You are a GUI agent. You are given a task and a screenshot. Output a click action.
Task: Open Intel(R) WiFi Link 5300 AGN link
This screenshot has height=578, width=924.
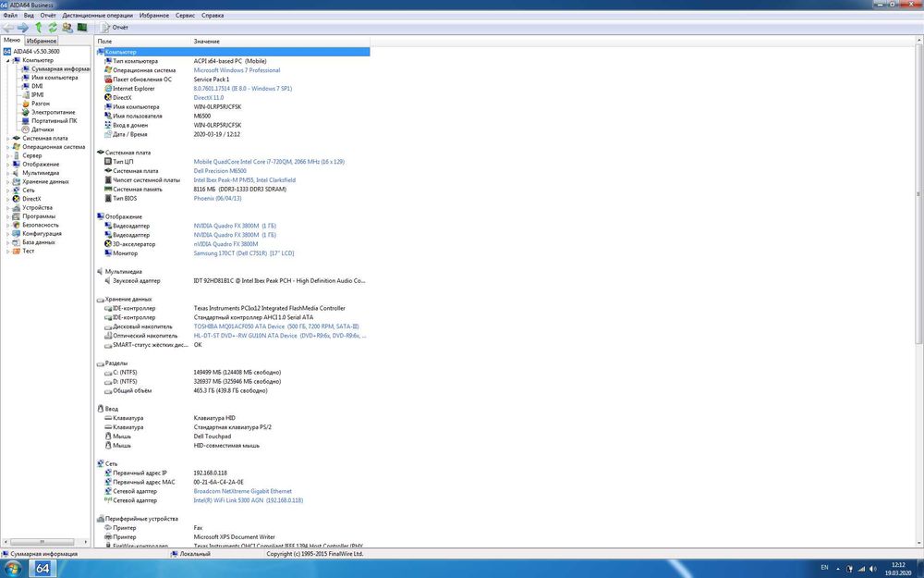click(248, 500)
